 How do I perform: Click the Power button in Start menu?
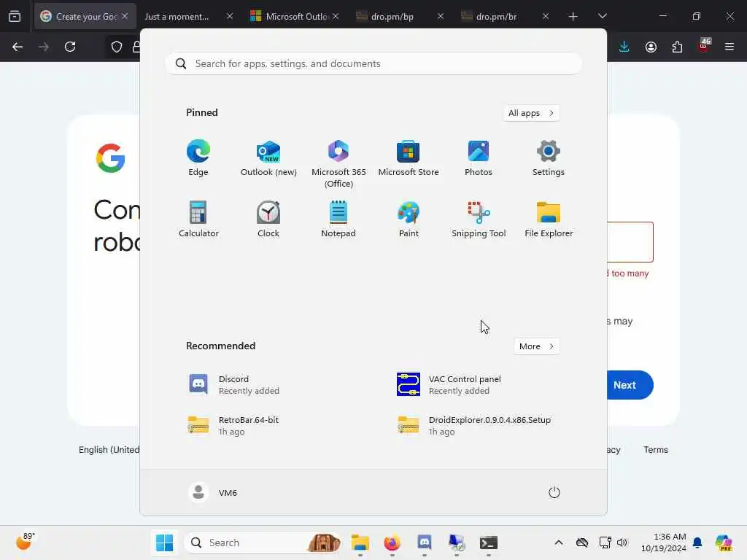[554, 492]
